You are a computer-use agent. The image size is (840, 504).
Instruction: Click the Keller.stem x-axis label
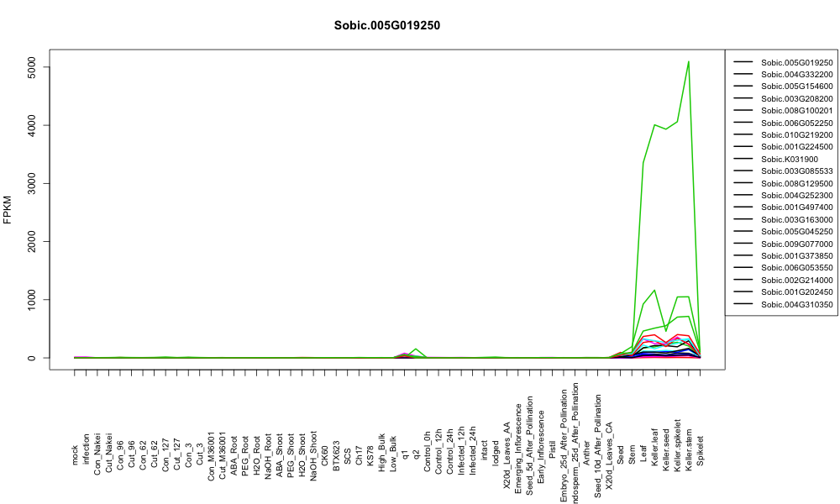pyautogui.click(x=689, y=450)
